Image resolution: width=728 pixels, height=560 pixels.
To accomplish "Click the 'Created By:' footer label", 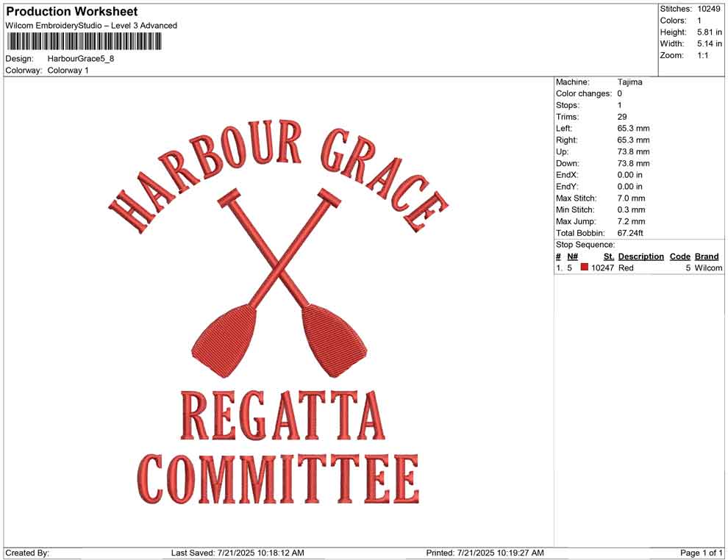I will pos(27,553).
